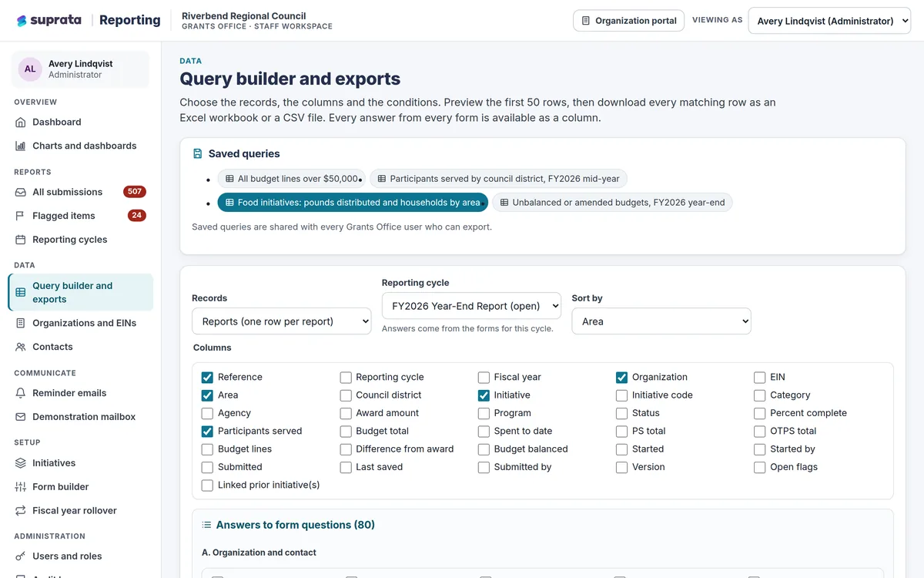Click the Dashboard home icon in sidebar
The width and height of the screenshot is (924, 578).
click(21, 122)
